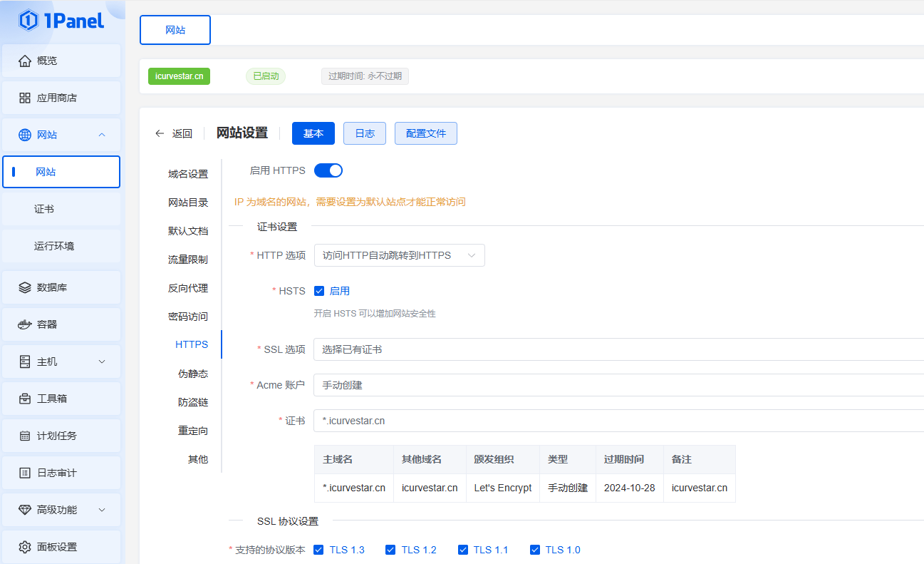Click the 数据库 layers icon
The image size is (924, 564).
tap(25, 287)
